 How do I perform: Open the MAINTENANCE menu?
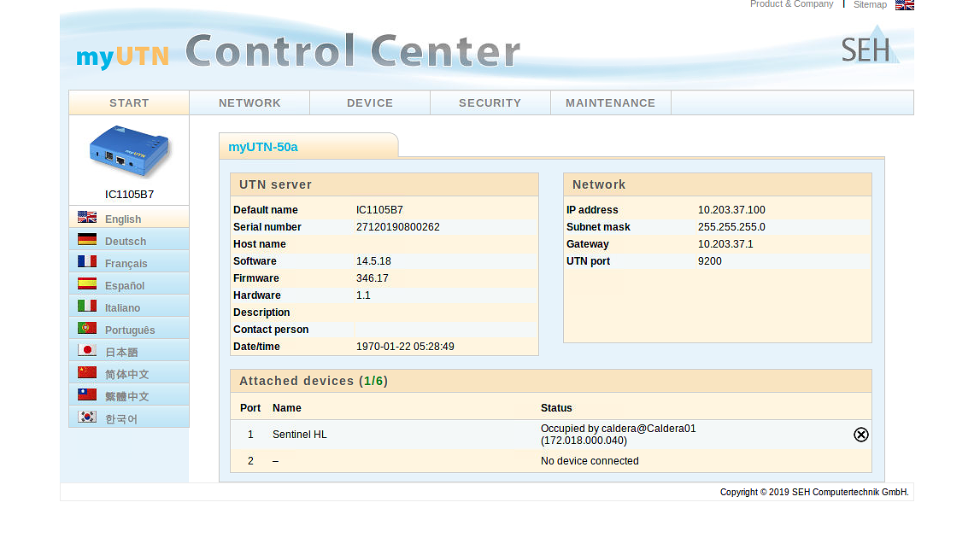[610, 103]
